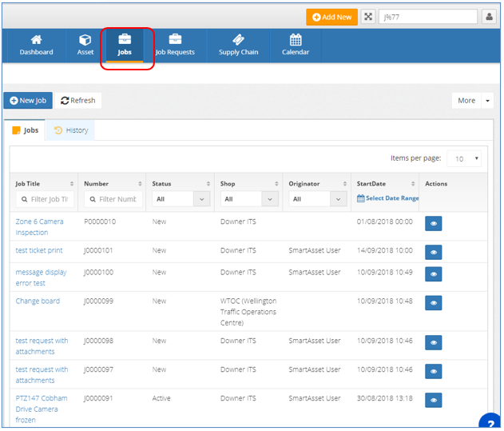Open Job Requests briefcase icon
The height and width of the screenshot is (431, 504).
[175, 39]
